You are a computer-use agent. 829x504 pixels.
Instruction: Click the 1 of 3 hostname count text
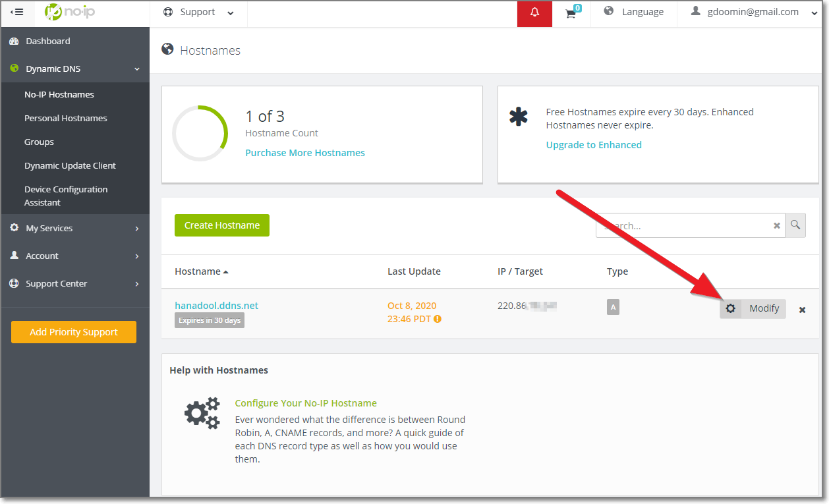coord(265,117)
